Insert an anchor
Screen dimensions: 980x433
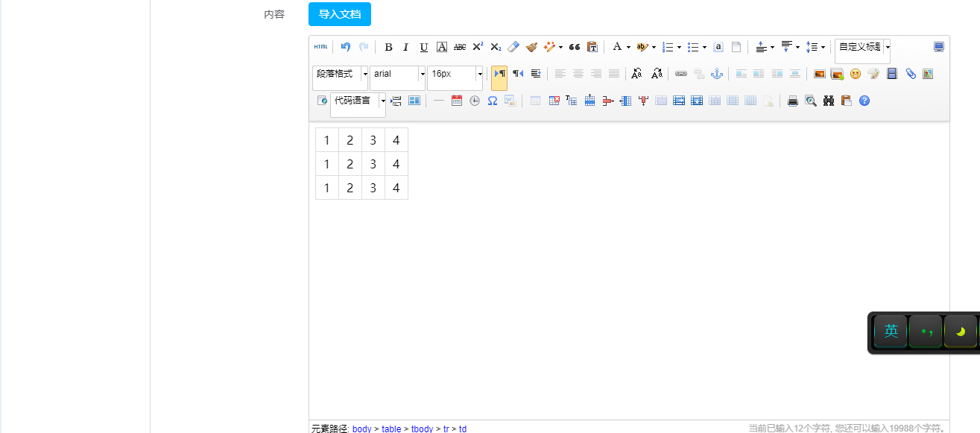click(717, 74)
